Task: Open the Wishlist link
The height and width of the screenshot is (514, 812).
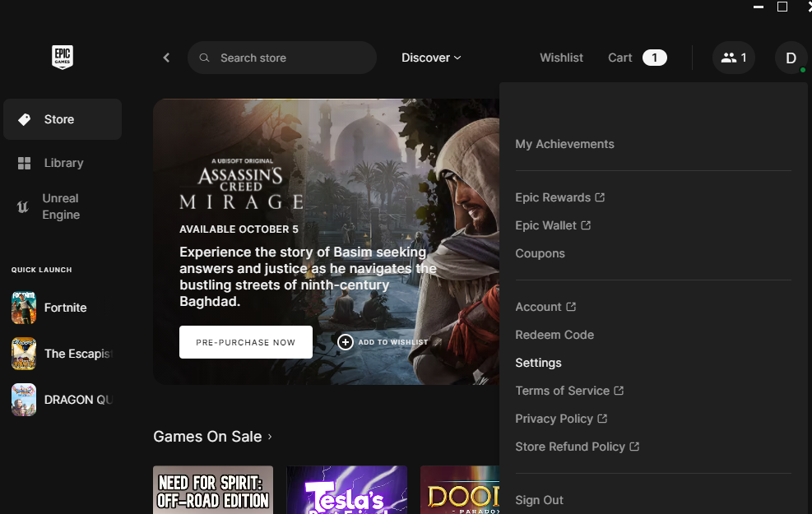Action: [561, 58]
